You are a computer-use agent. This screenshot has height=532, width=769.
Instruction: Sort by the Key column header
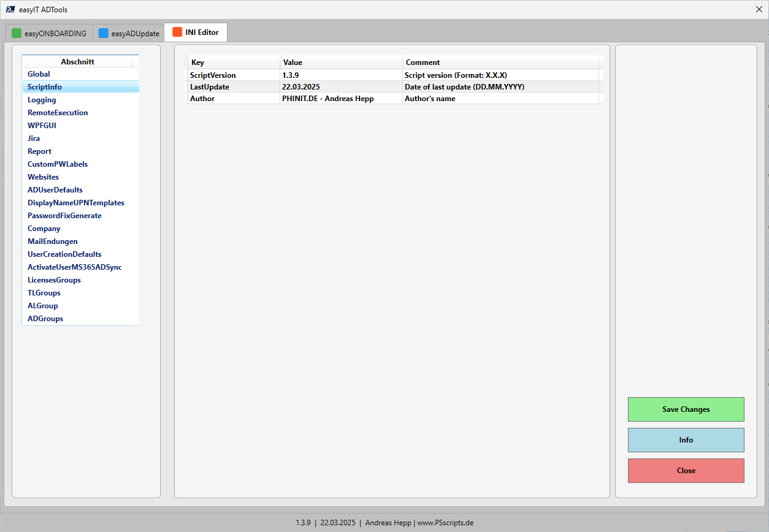coord(233,63)
